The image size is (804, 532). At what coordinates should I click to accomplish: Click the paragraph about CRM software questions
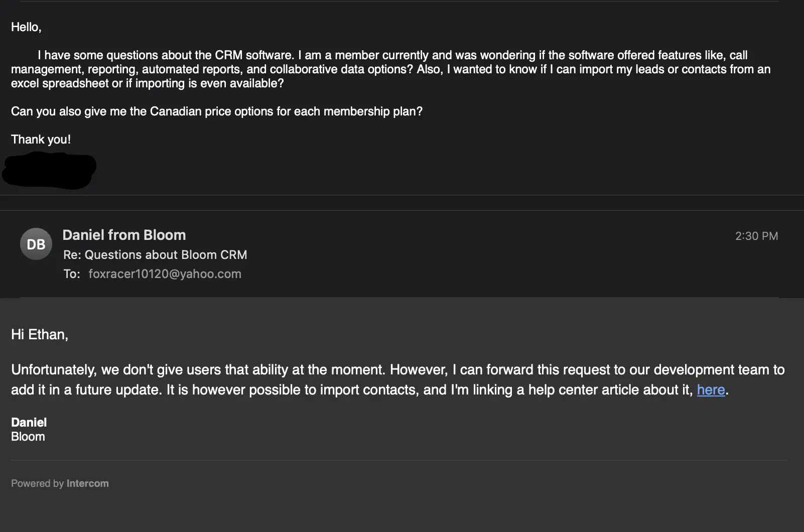point(391,69)
